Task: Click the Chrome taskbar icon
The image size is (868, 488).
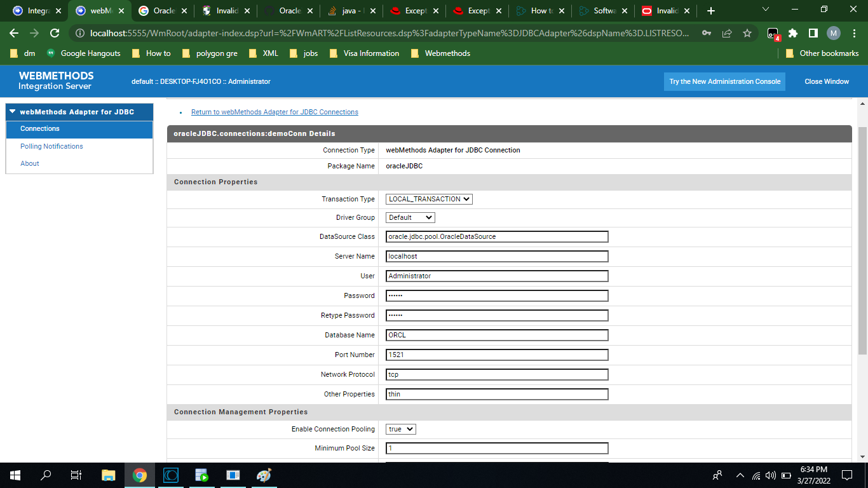Action: tap(140, 475)
